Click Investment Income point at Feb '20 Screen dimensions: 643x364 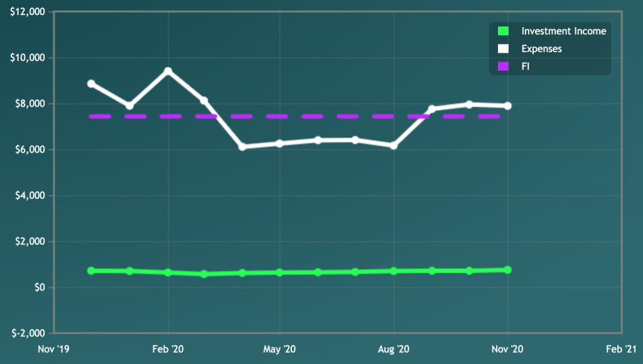pyautogui.click(x=168, y=272)
